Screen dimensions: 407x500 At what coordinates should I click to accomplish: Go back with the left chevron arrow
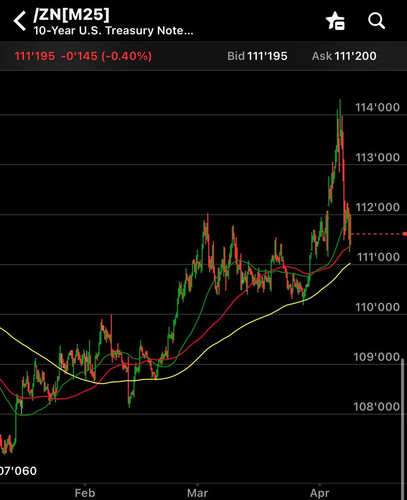tap(19, 21)
